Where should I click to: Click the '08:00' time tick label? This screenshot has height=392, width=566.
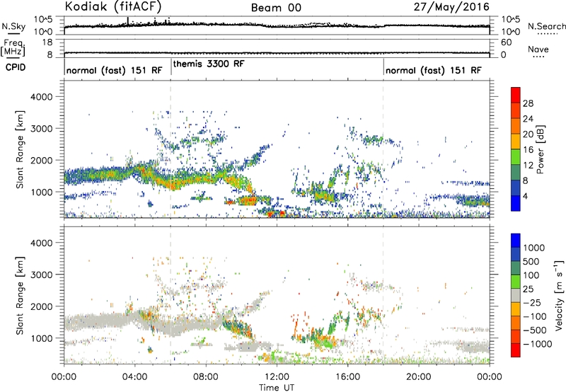[206, 377]
